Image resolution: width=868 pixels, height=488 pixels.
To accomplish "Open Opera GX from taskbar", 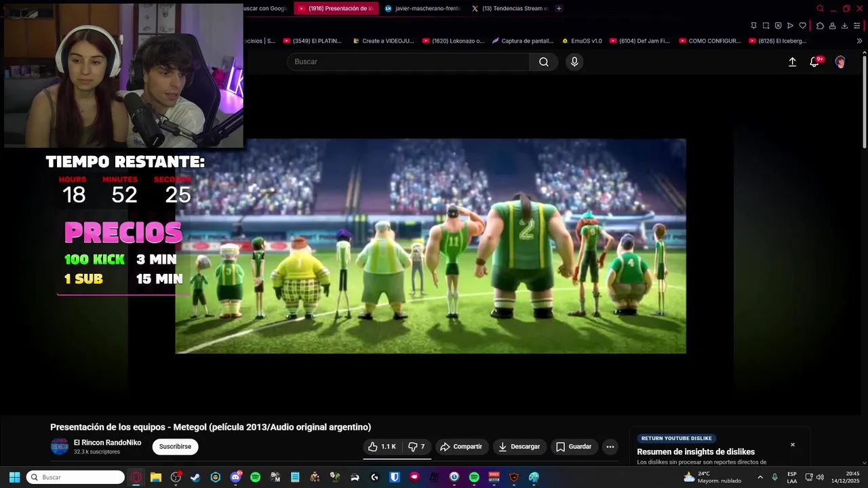I will 136,477.
